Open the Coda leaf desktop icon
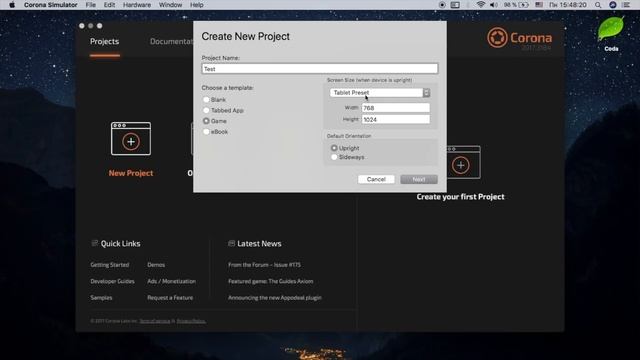 click(x=611, y=29)
